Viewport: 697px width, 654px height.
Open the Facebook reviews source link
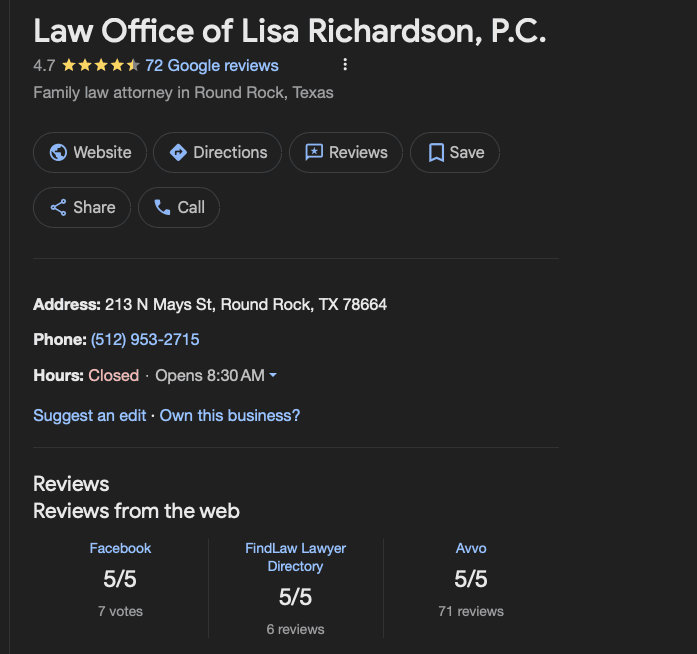pos(120,548)
